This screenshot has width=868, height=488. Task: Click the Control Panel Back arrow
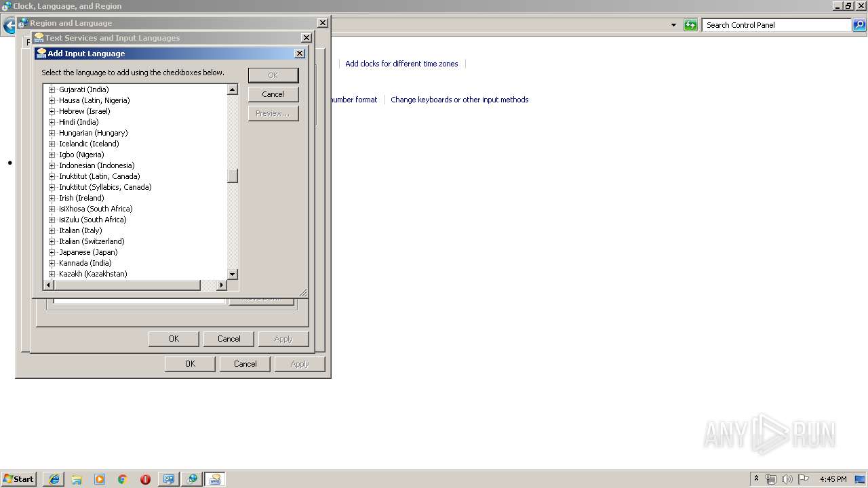(8, 26)
